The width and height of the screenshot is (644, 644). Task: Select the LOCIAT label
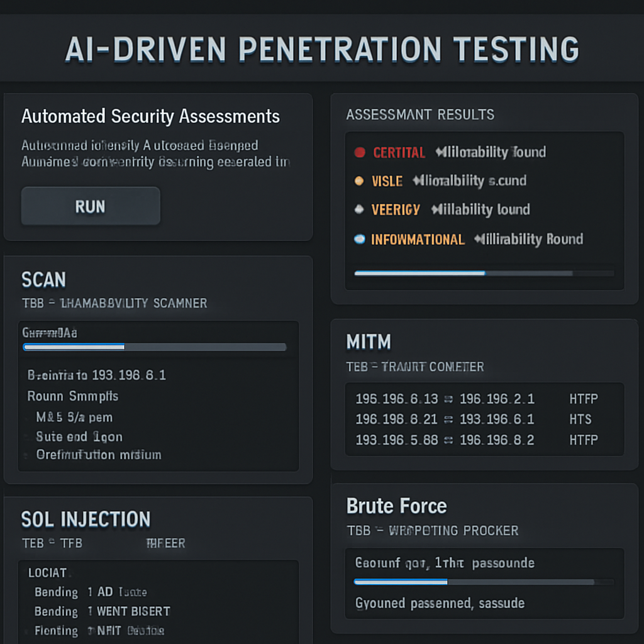click(47, 572)
